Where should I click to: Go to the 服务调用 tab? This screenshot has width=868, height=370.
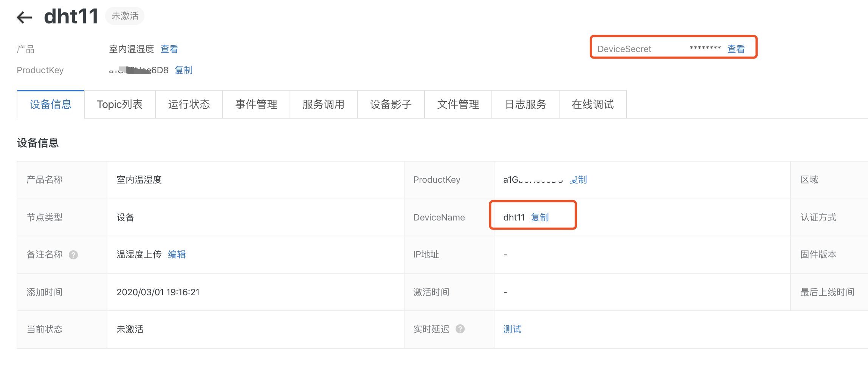(323, 105)
